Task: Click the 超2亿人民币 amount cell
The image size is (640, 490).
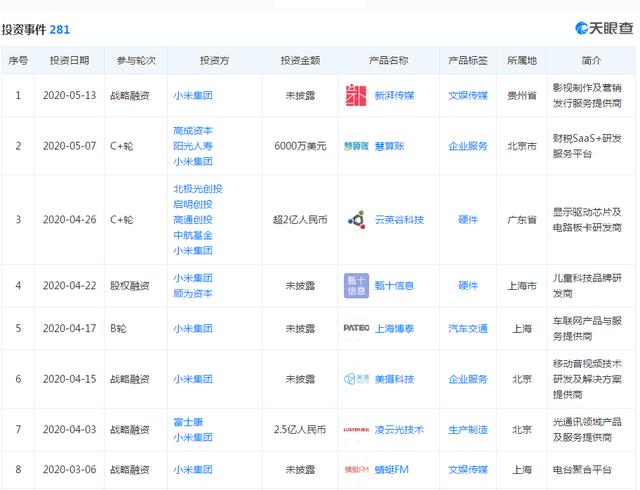Action: coord(300,220)
